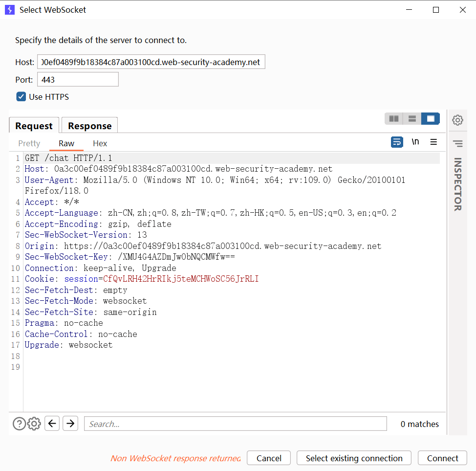Switch to the Pretty view tab
Screen dimensions: 476x471
pyautogui.click(x=29, y=143)
